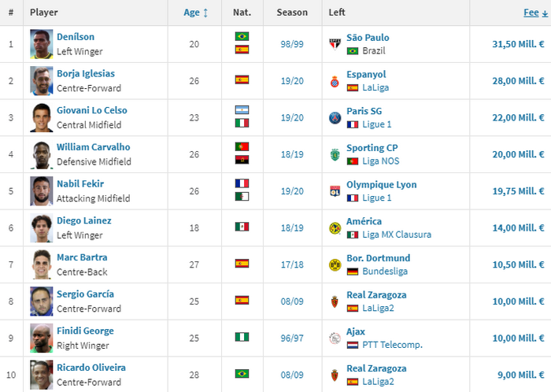This screenshot has height=392, width=551.
Task: Click the América club crest icon
Action: pos(335,228)
